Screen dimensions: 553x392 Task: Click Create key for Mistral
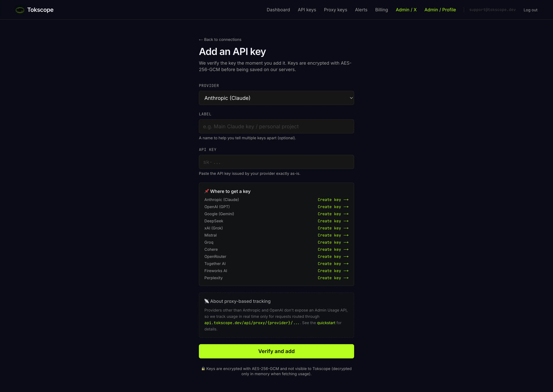333,235
